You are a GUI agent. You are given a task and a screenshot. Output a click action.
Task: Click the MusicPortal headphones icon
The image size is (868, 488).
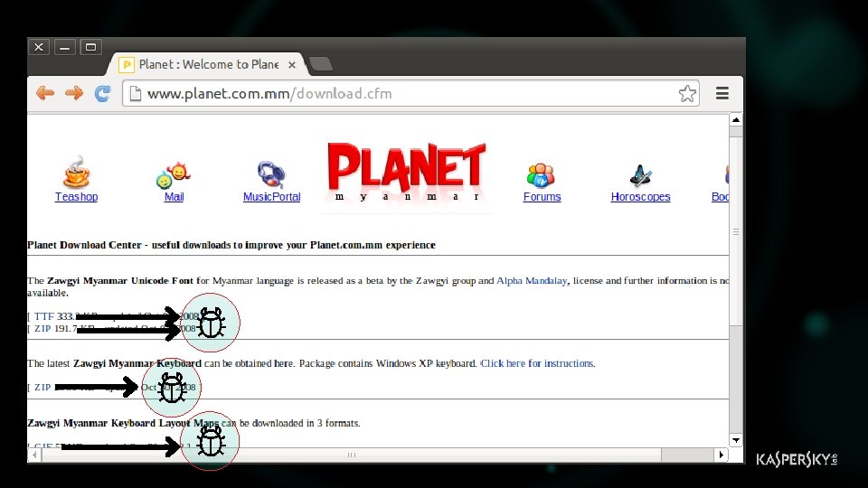tap(271, 174)
